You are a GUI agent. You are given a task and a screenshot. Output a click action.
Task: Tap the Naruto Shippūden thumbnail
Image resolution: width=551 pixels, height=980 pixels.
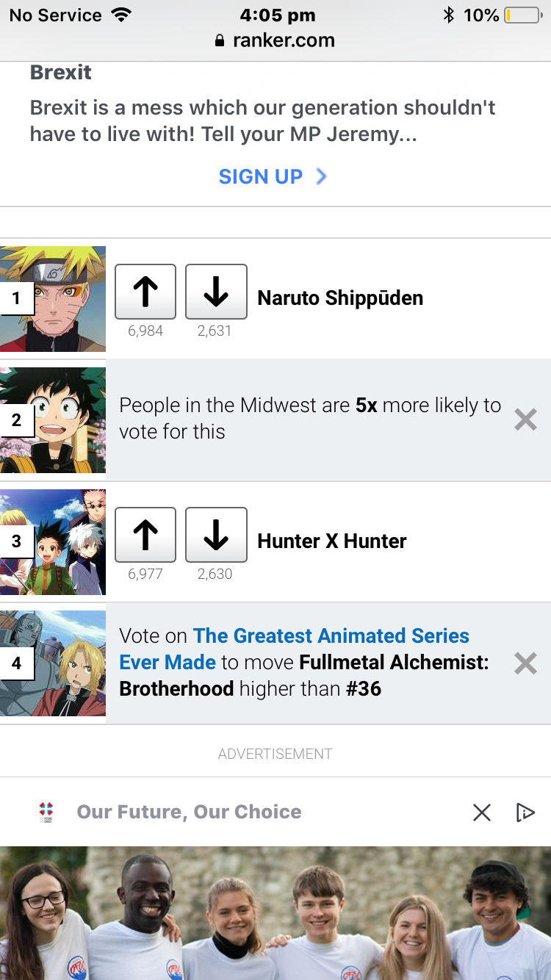click(53, 299)
